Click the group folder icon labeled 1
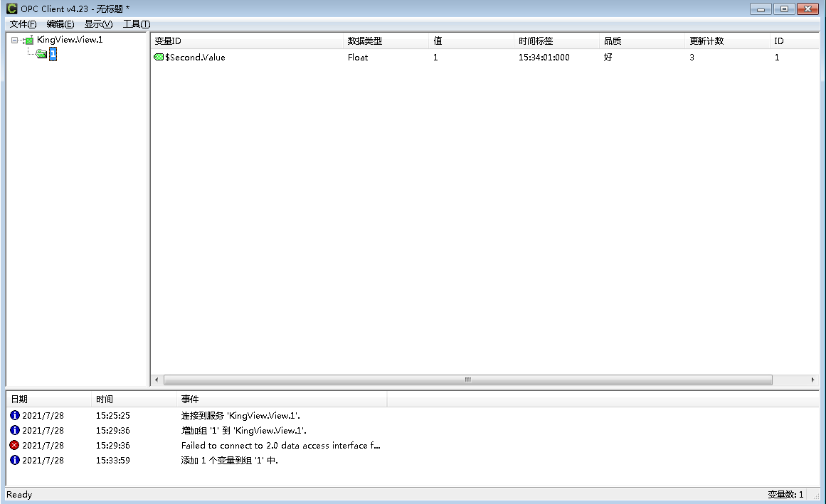826x504 pixels. 42,54
